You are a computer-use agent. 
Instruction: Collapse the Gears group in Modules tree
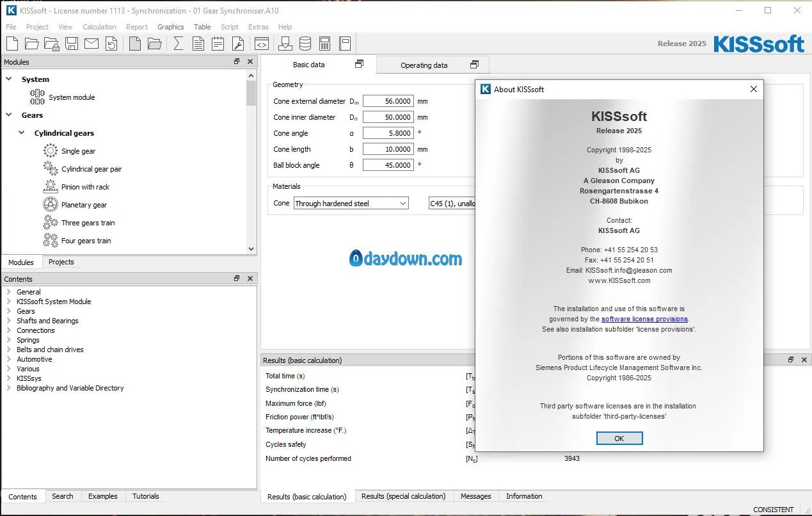(x=9, y=115)
